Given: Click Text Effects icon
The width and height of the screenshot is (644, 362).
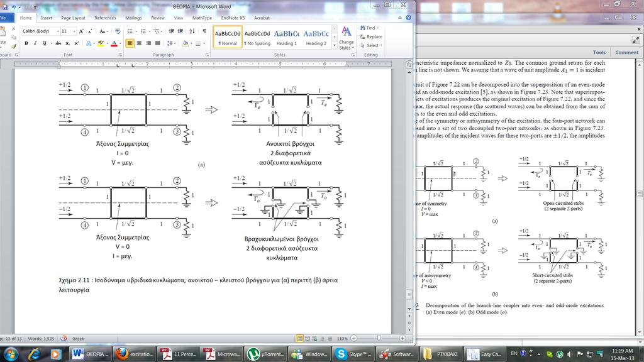Looking at the screenshot, I should (89, 43).
